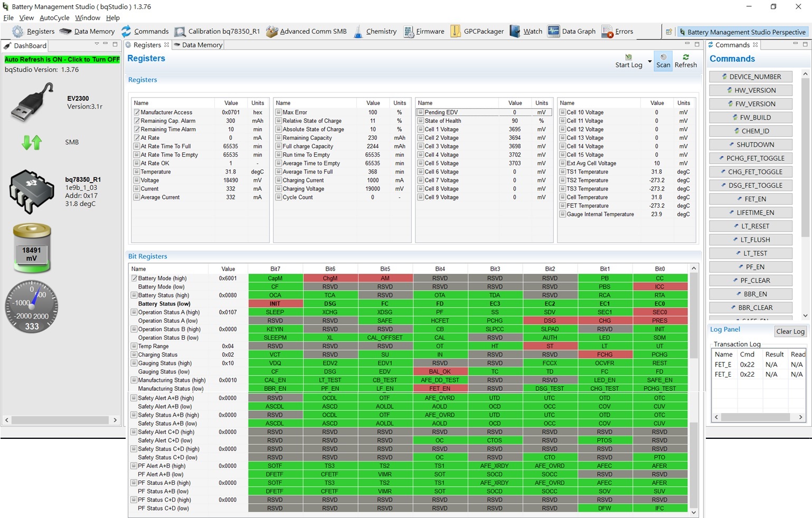This screenshot has height=518, width=812.
Task: Toggle the Cell 10 Voltage checkbox
Action: [563, 112]
